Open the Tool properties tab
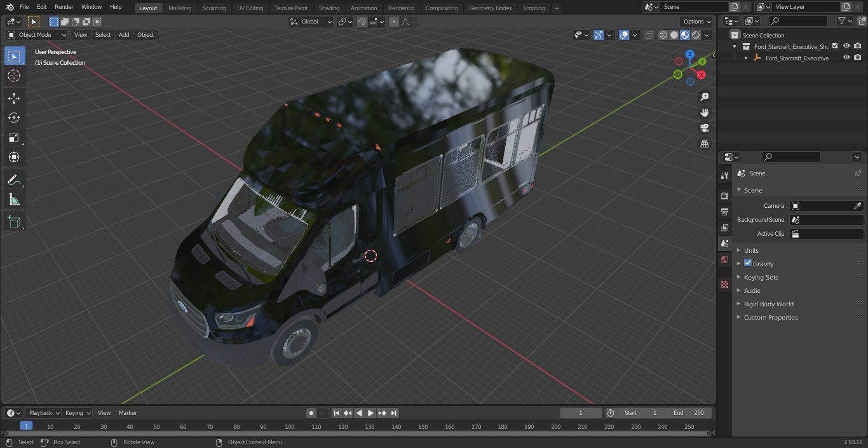The width and height of the screenshot is (868, 448). click(724, 175)
